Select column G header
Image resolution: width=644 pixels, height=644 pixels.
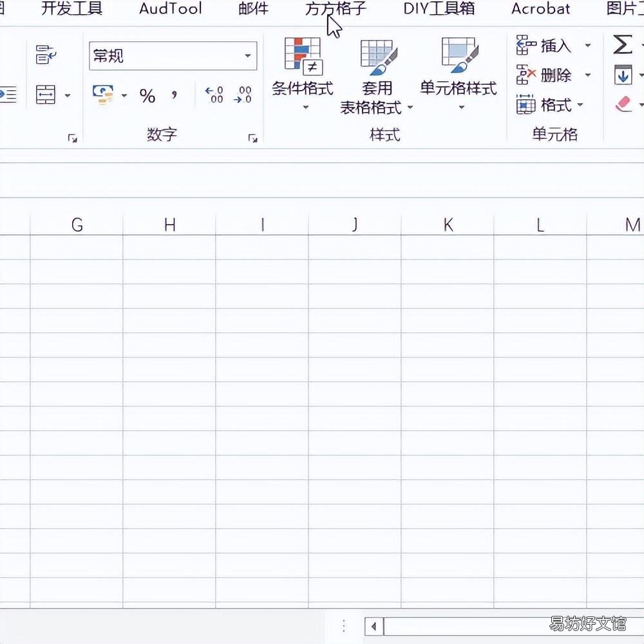[x=77, y=225]
